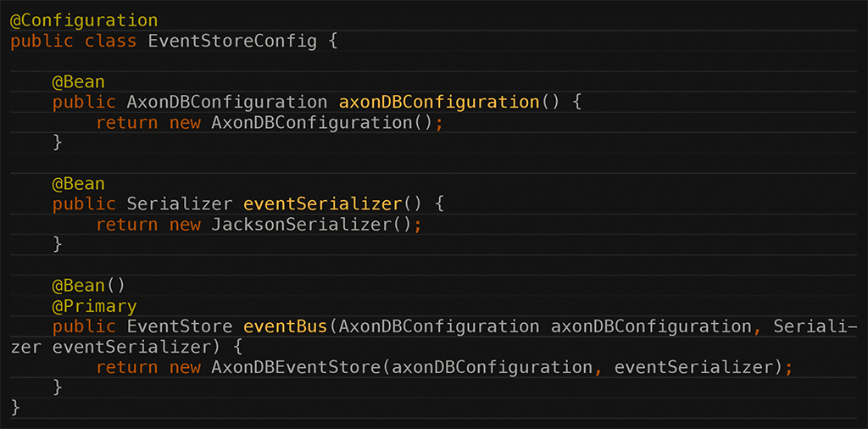
Task: Click eventSerializer argument in AxonDBEventStore call
Action: [x=693, y=368]
